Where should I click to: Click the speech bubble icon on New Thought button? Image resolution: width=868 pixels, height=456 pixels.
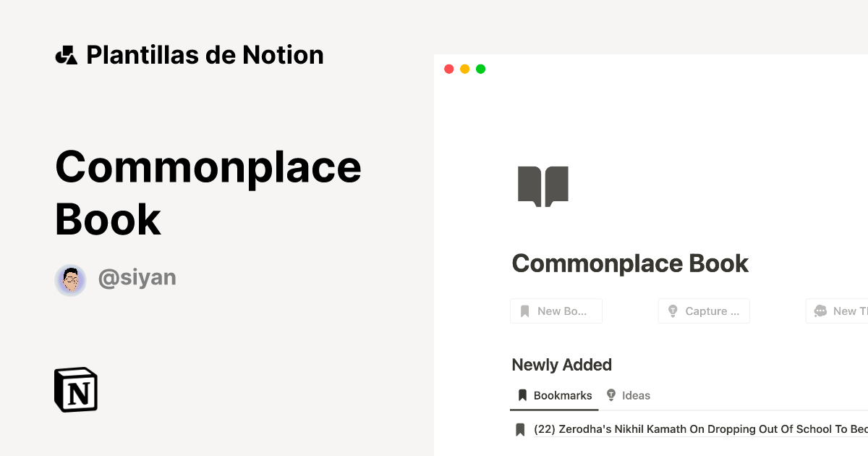820,311
